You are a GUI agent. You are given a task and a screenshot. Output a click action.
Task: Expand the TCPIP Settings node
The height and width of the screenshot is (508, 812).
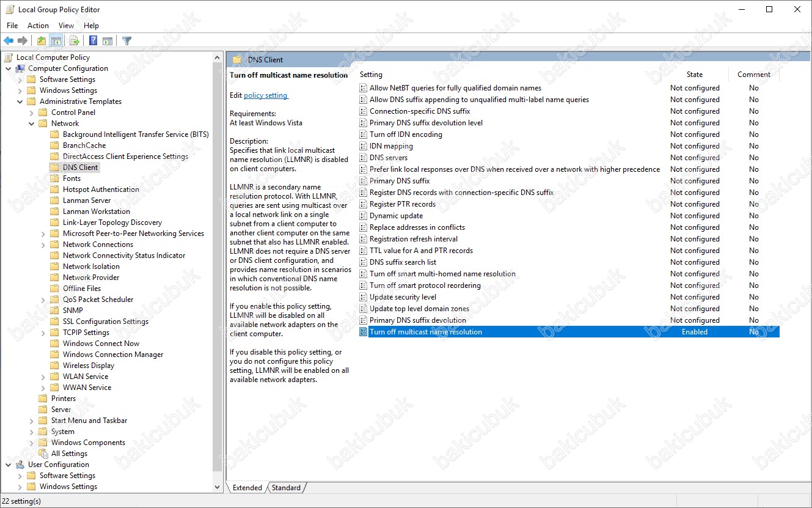[x=43, y=333]
